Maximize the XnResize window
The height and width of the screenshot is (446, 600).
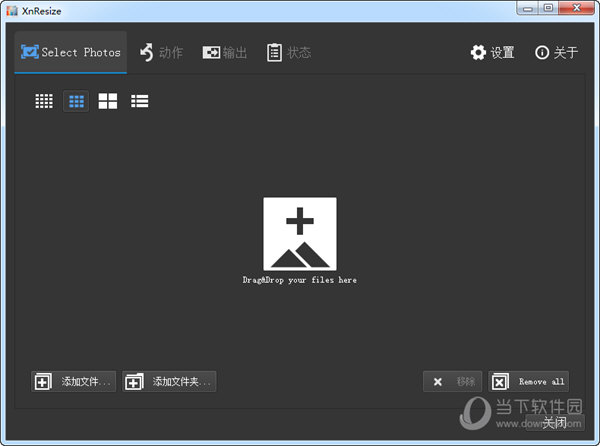click(548, 8)
